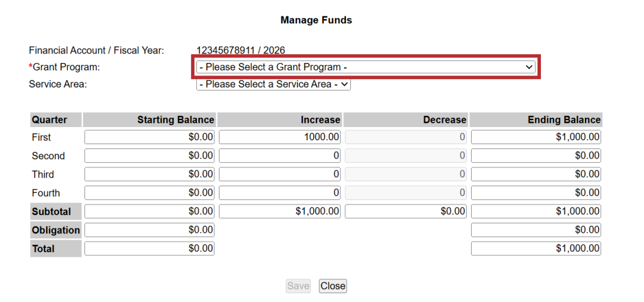
Task: Select the Obligation Starting Balance field
Action: 149,230
